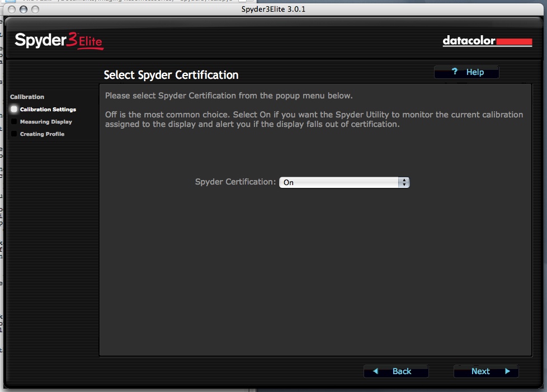Image resolution: width=547 pixels, height=392 pixels.
Task: Click the question mark Help icon
Action: point(455,72)
